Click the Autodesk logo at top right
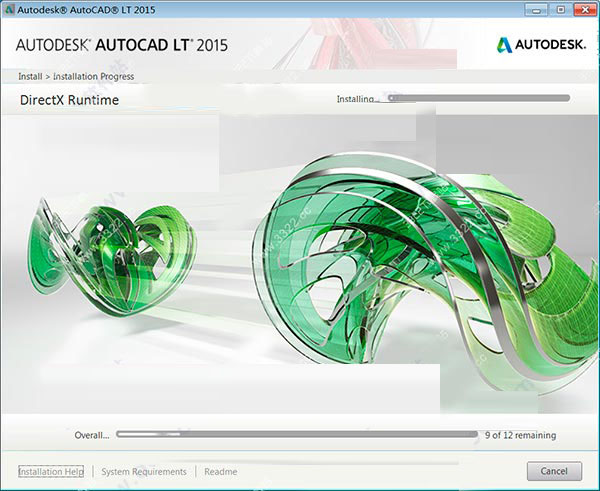The image size is (600, 491). click(x=541, y=45)
